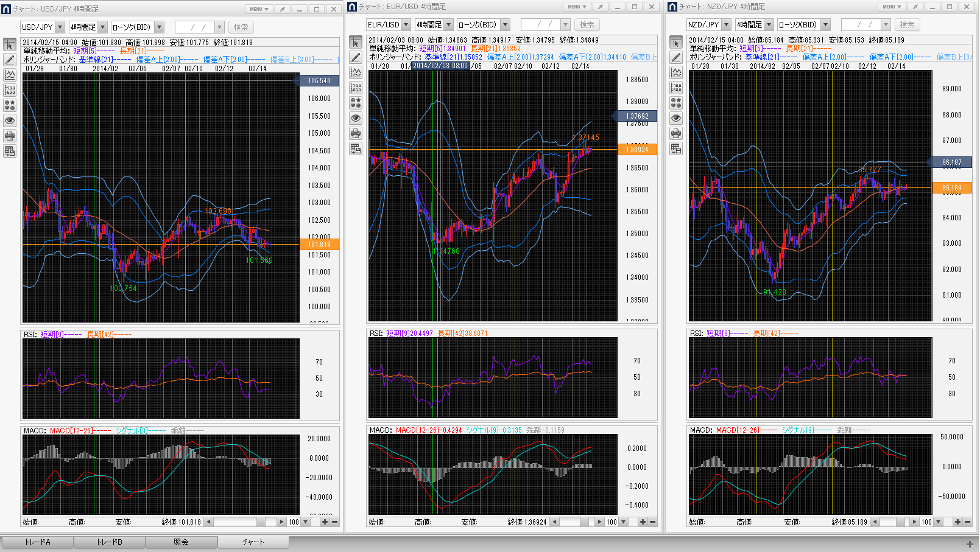Open technical indicator settings in NZD/JPY chart
Viewport: 980px width, 552px height.
pyautogui.click(x=676, y=72)
